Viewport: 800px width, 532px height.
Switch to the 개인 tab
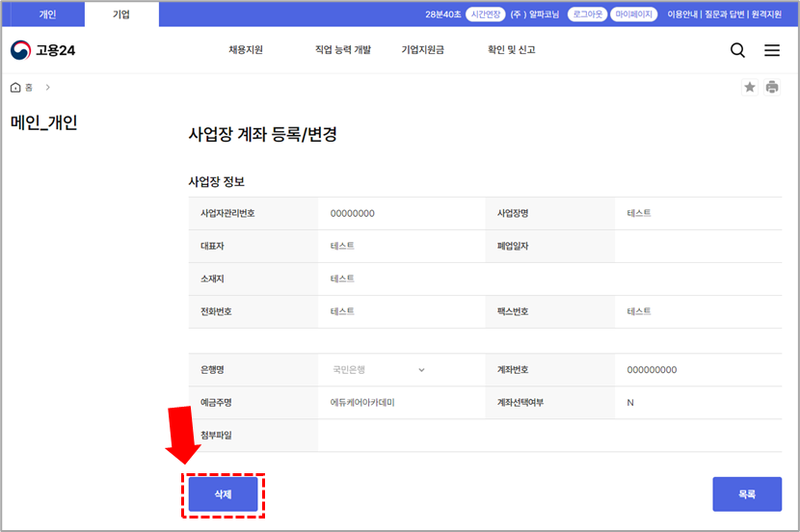[47, 14]
